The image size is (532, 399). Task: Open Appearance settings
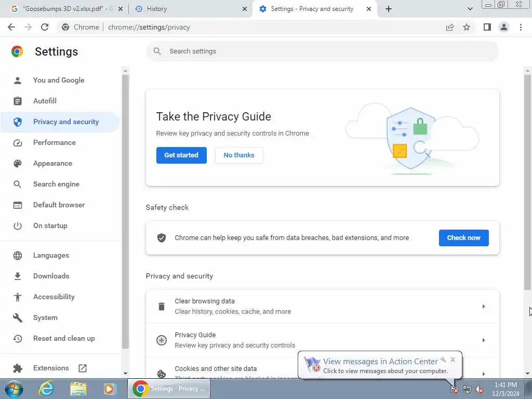pos(52,163)
